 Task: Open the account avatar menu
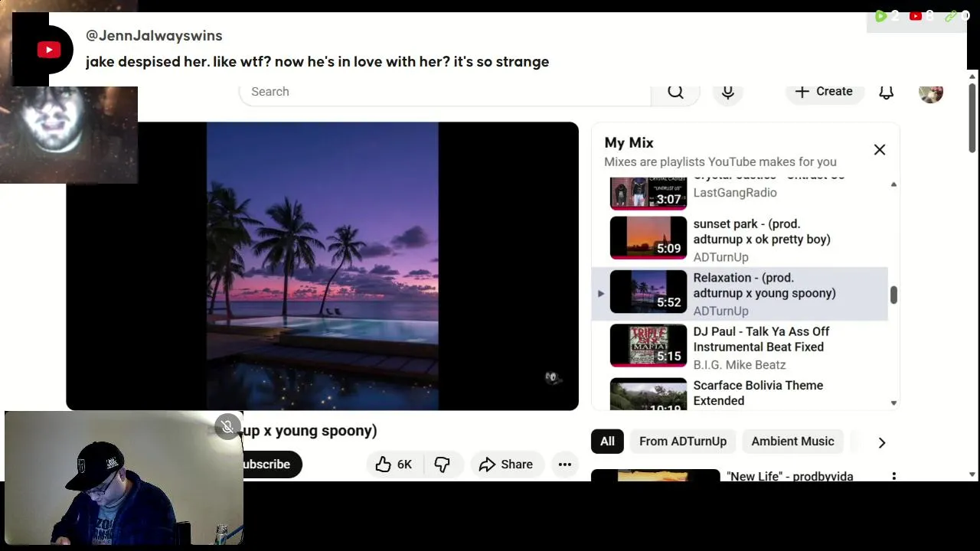931,92
